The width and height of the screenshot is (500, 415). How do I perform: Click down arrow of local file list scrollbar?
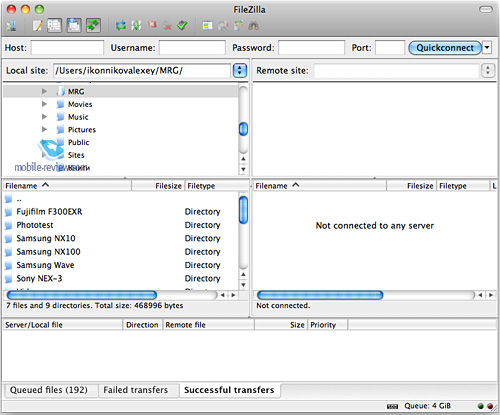point(244,285)
